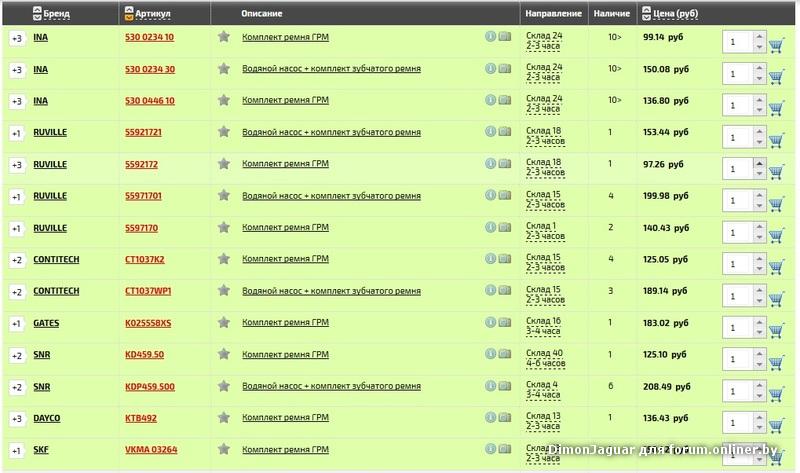The image size is (800, 473).
Task: Increase quantity for INA 530 0234 10
Action: (759, 37)
